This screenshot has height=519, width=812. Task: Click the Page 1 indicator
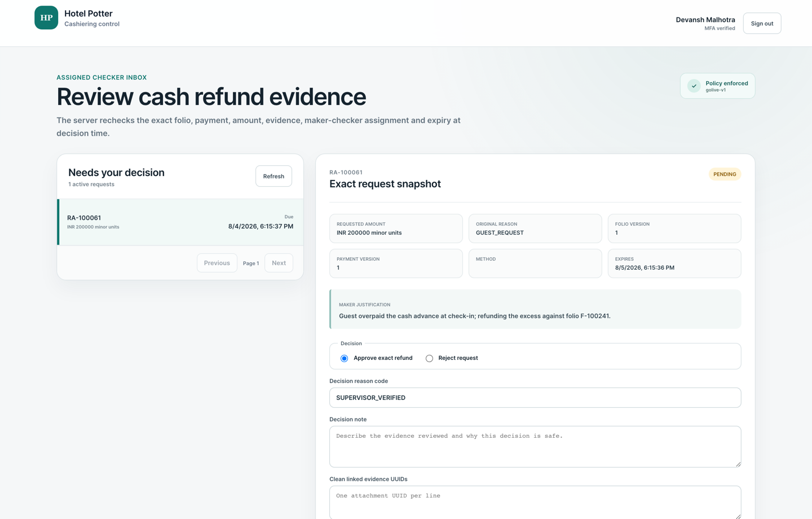tap(251, 263)
